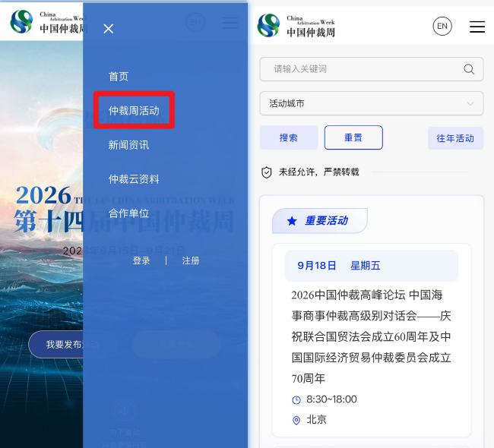Expand the 活动城市 dropdown
Image resolution: width=494 pixels, height=448 pixels.
(372, 103)
